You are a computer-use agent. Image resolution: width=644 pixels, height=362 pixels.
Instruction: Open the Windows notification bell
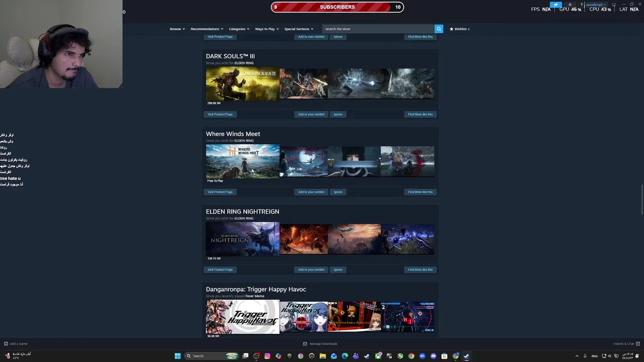[637, 356]
